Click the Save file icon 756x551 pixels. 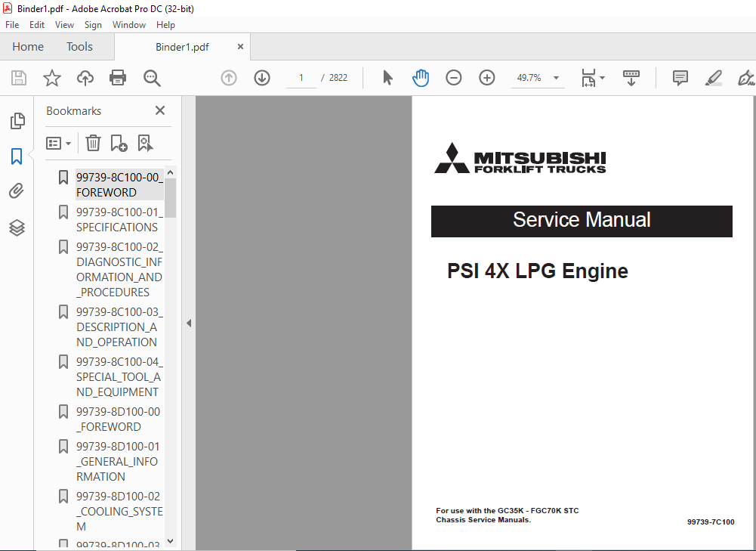pos(19,78)
